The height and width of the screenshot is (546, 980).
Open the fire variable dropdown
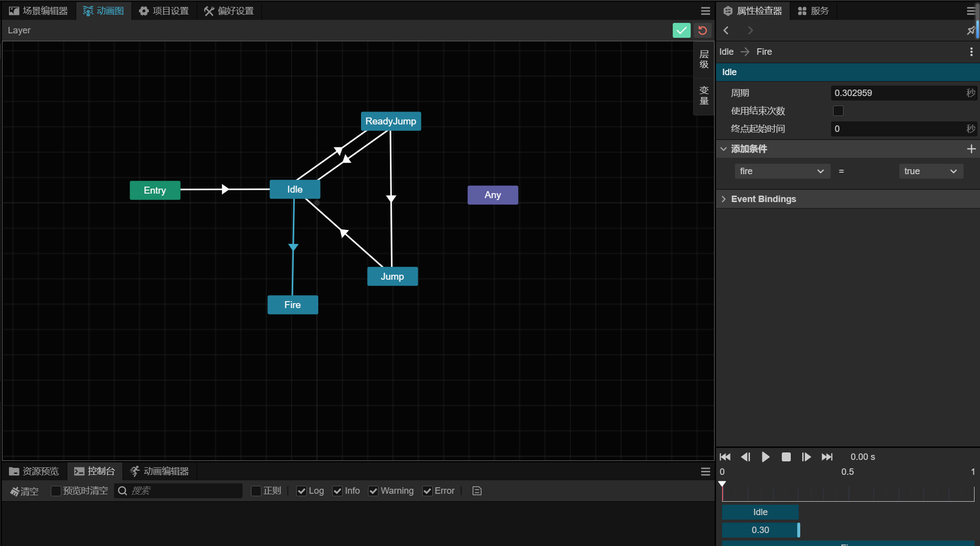[782, 171]
